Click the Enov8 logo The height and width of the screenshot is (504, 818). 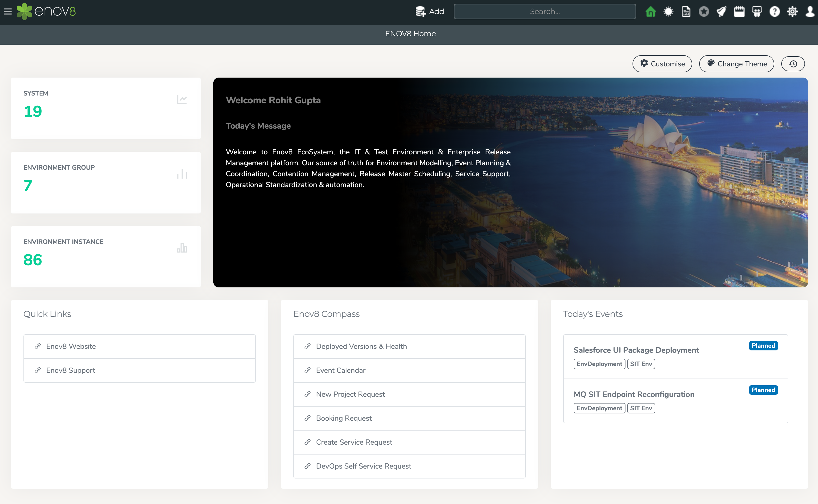46,11
